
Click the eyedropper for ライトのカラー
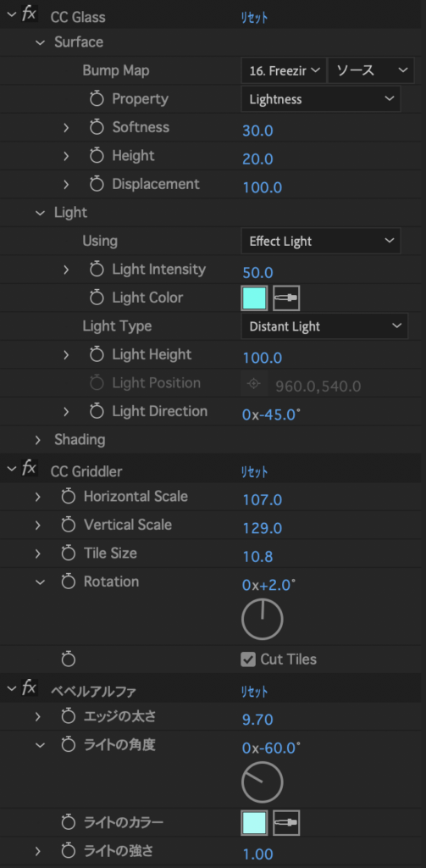click(286, 823)
